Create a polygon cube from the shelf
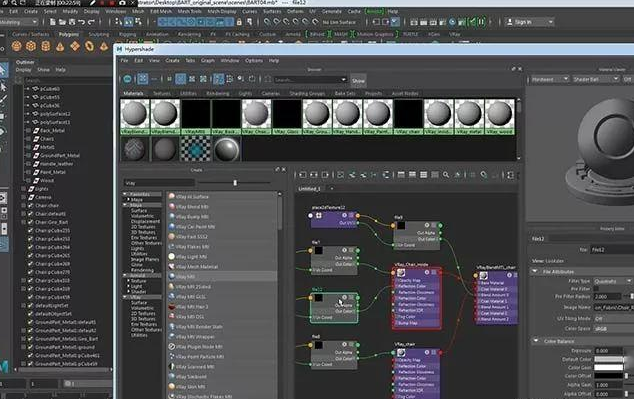Viewport: 634px width, 399px height. (31, 46)
